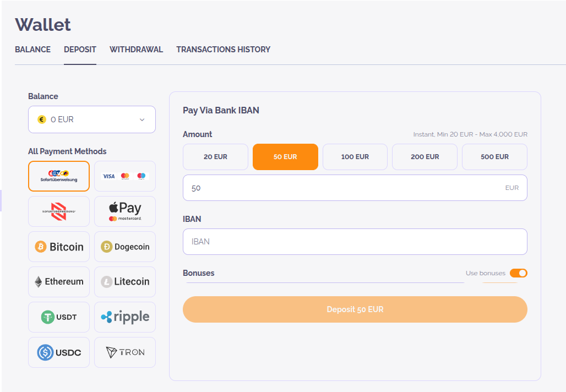Go to the Balance tab
The image size is (566, 392).
click(x=32, y=50)
